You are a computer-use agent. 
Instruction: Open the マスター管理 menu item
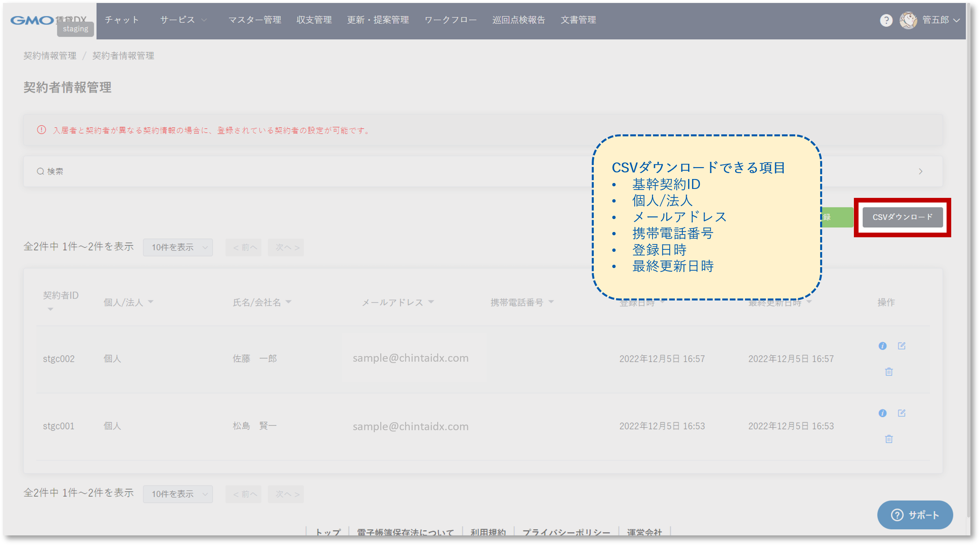pos(255,20)
